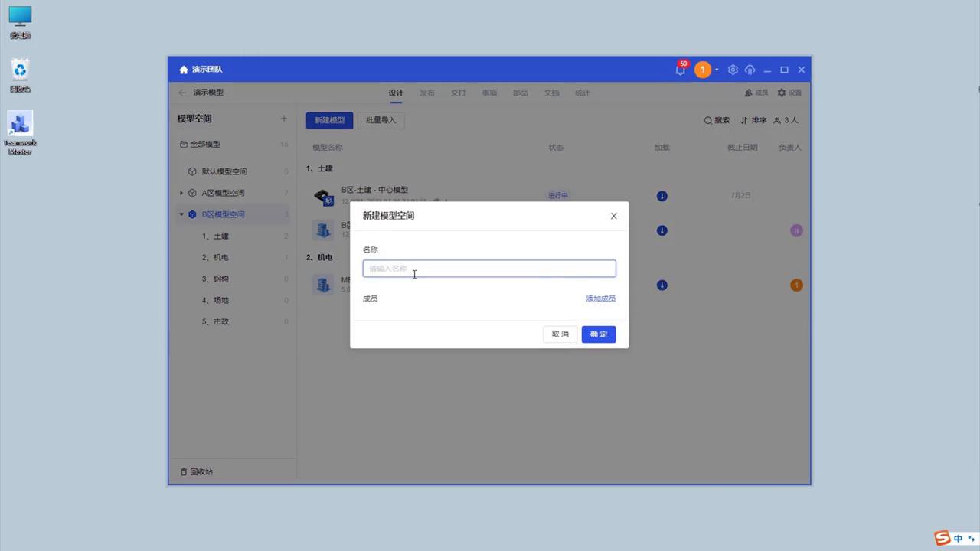Image resolution: width=980 pixels, height=551 pixels.
Task: Click the orange assignee avatar in 机电 row
Action: pyautogui.click(x=796, y=285)
